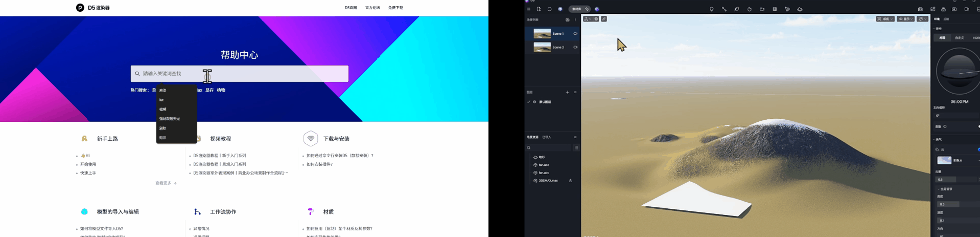Switch to the 已导入 imported tab
980x237 pixels.
coord(547,137)
